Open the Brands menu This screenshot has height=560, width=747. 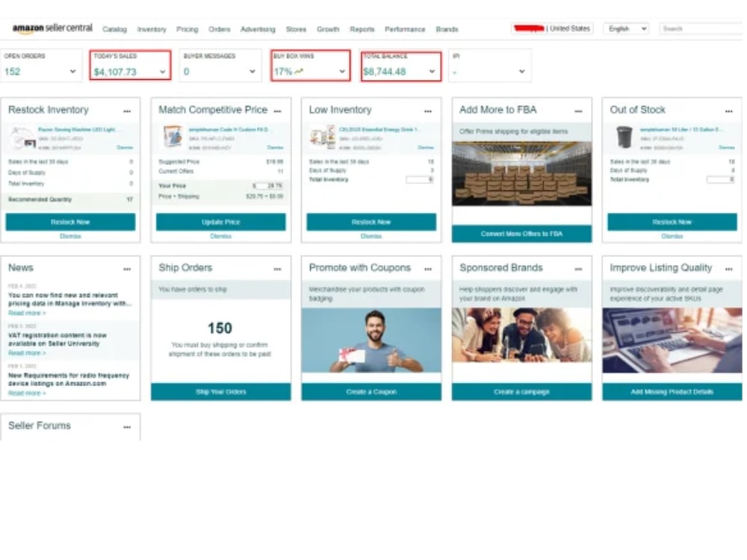point(447,29)
